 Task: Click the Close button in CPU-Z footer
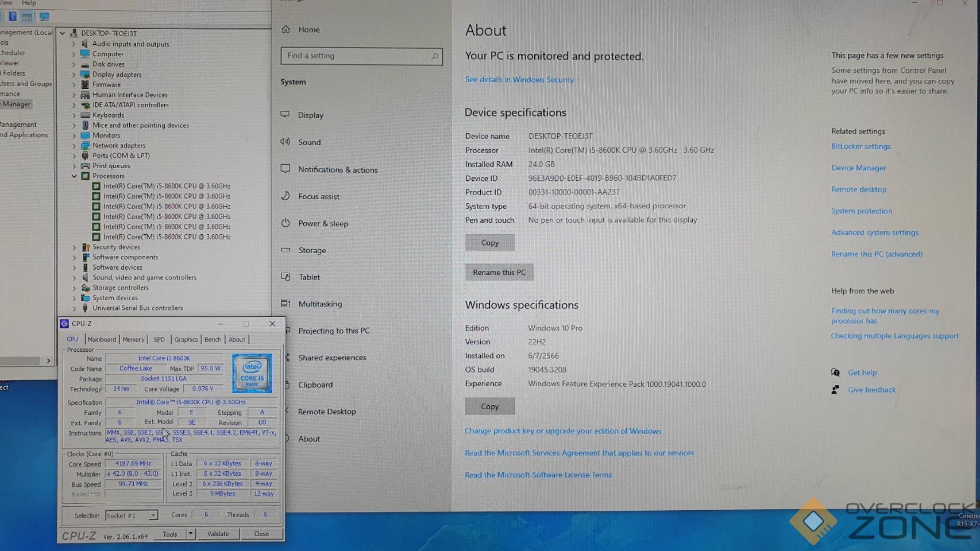(261, 534)
